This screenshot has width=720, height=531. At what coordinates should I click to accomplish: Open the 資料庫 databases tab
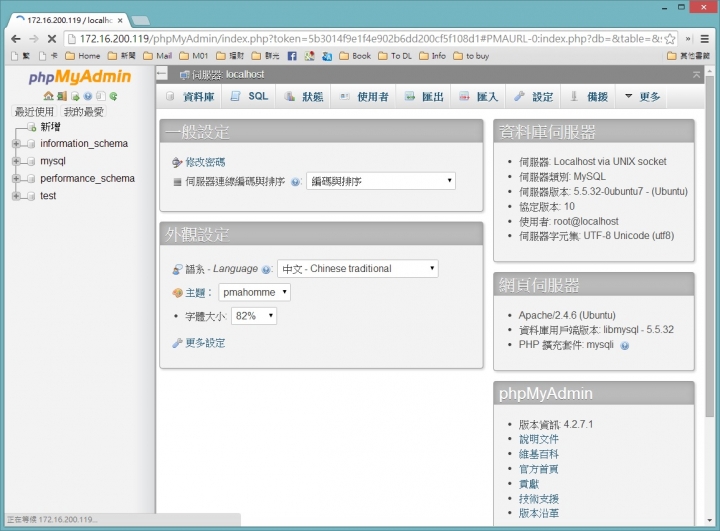point(191,96)
